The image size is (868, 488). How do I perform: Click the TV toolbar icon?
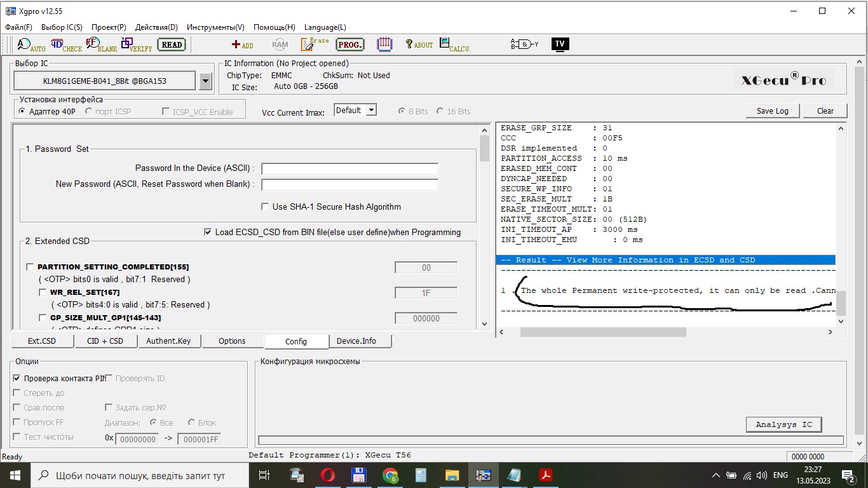click(560, 44)
